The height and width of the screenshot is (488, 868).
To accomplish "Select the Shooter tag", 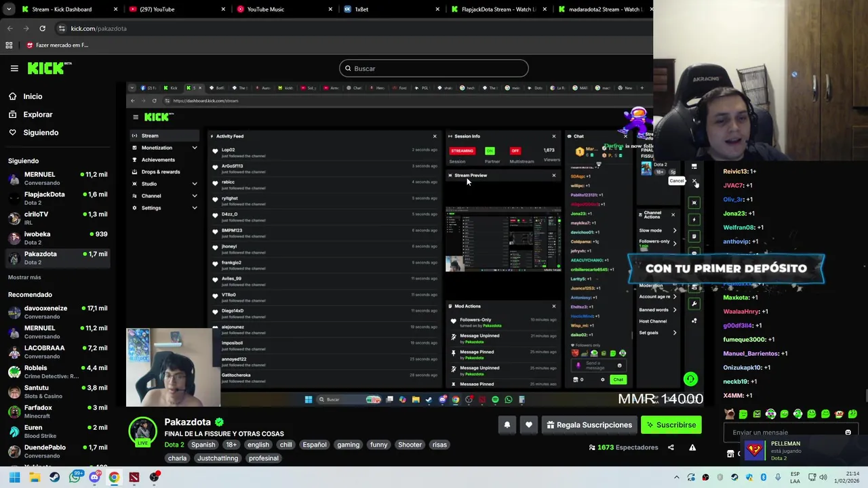I will 410,445.
